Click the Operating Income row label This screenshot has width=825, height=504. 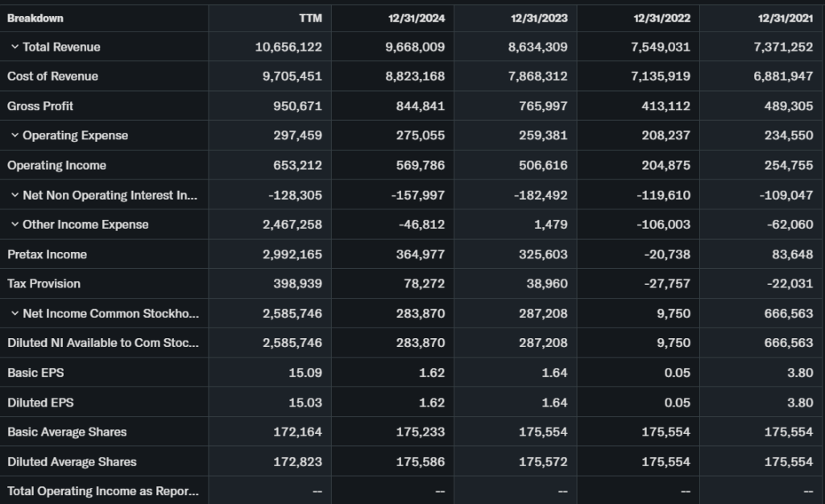click(x=56, y=165)
